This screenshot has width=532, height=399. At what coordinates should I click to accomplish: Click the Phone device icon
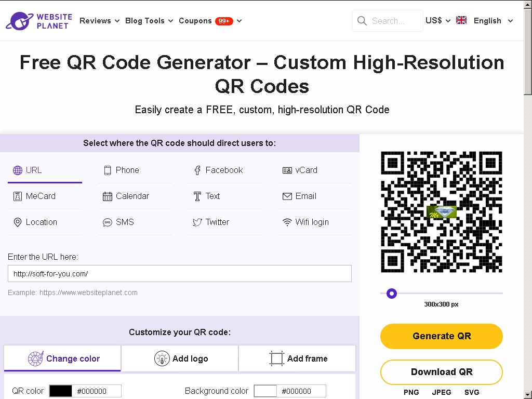108,170
